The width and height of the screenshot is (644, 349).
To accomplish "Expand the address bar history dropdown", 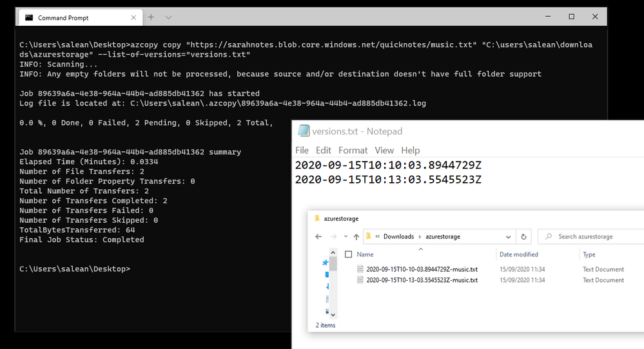I will [508, 236].
